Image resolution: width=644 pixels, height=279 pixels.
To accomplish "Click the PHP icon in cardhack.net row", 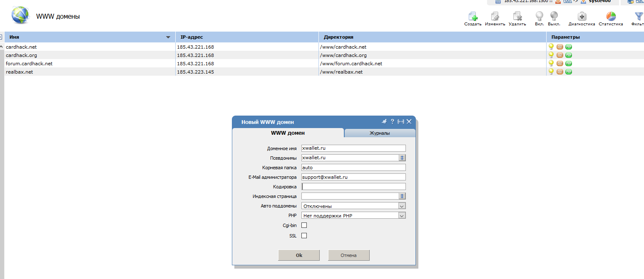I will click(x=569, y=47).
